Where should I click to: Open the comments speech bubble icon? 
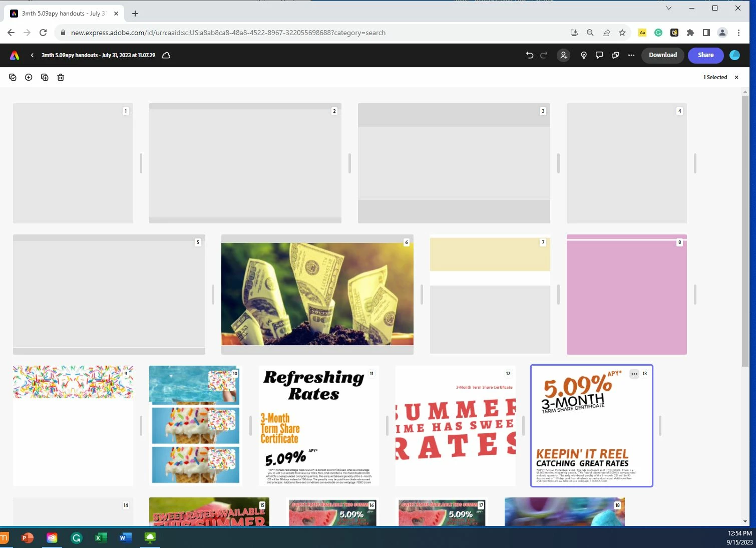[599, 55]
